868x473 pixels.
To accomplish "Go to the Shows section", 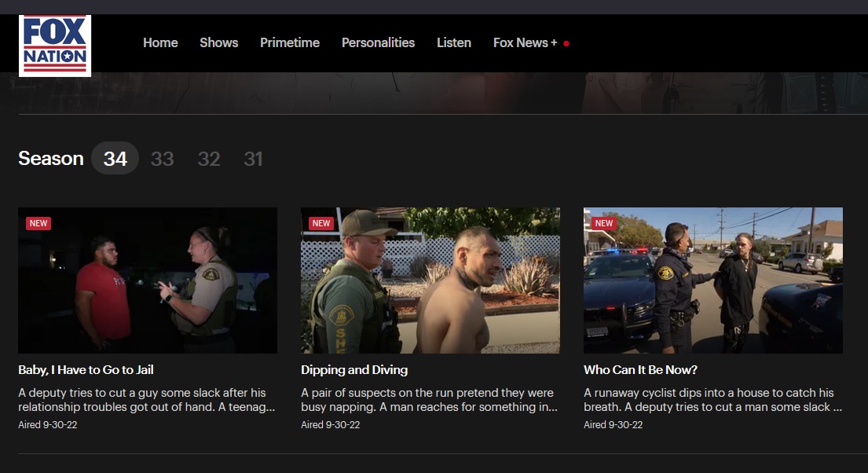I will (x=218, y=43).
